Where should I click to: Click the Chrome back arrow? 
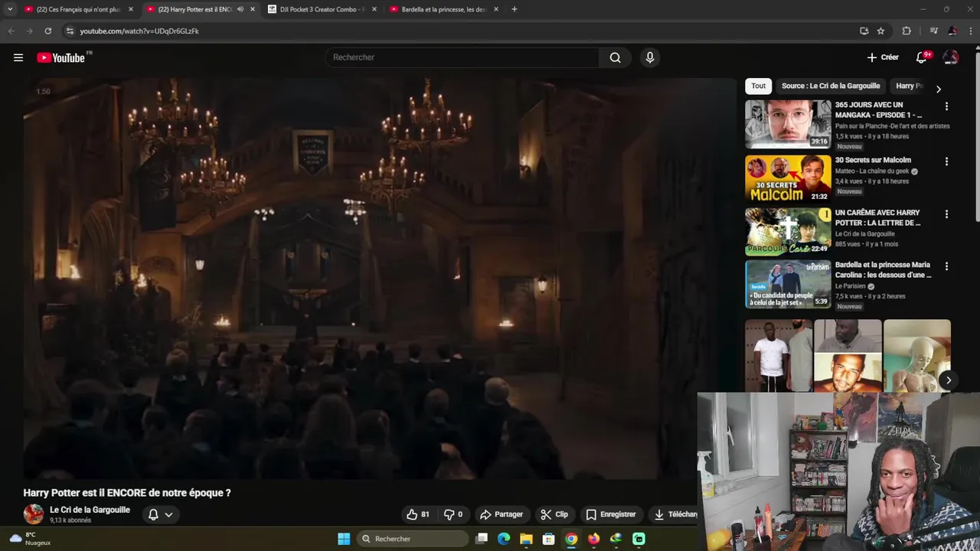[11, 31]
